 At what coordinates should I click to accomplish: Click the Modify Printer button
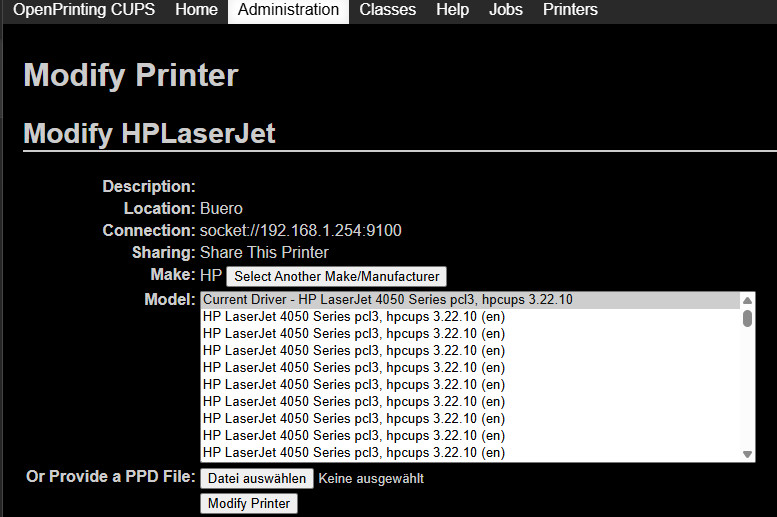pyautogui.click(x=248, y=503)
